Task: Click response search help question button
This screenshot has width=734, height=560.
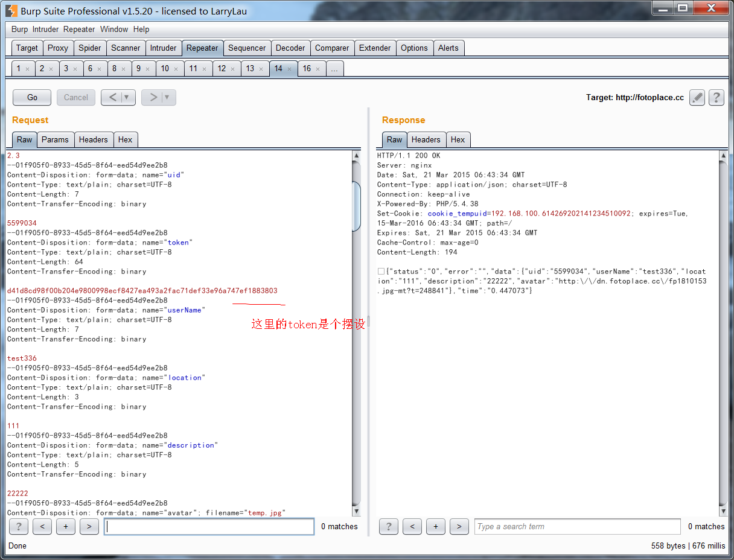Action: point(389,527)
